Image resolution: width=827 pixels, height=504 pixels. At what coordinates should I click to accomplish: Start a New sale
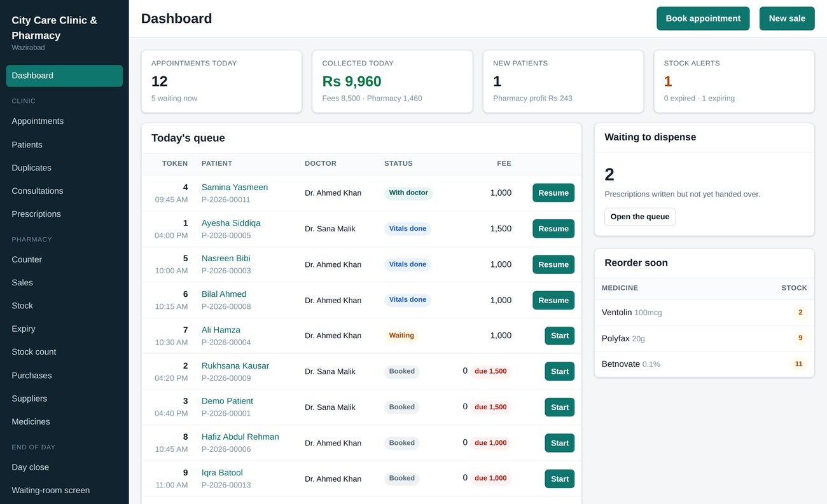787,18
